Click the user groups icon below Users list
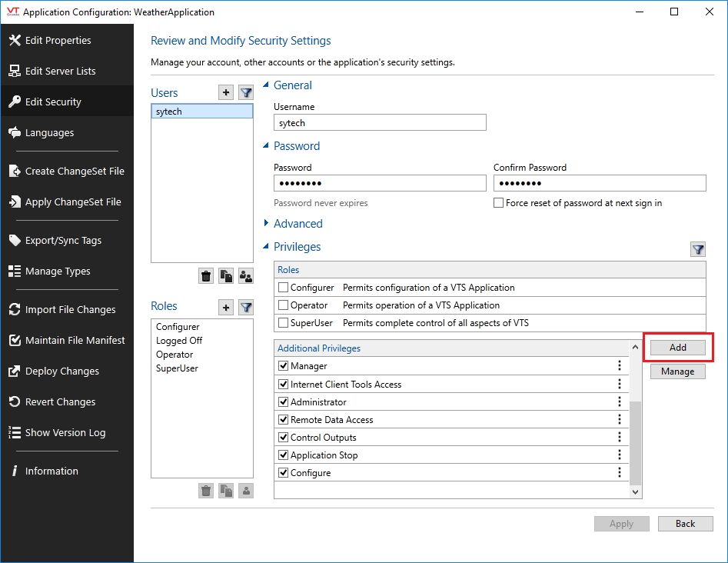The width and height of the screenshot is (728, 563). 246,276
